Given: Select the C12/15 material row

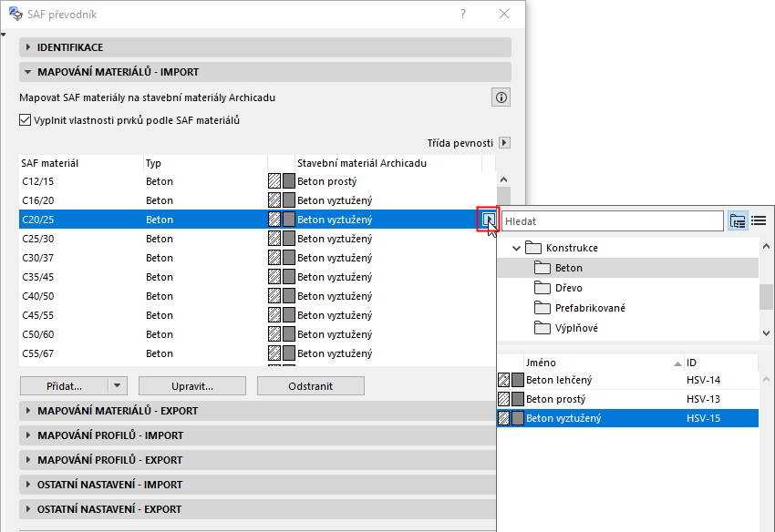Looking at the screenshot, I should tap(257, 181).
